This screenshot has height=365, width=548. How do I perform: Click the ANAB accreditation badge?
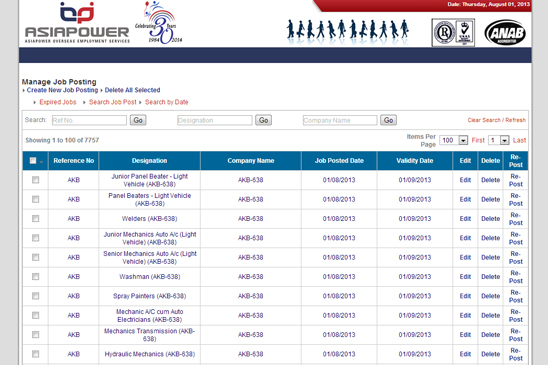505,33
